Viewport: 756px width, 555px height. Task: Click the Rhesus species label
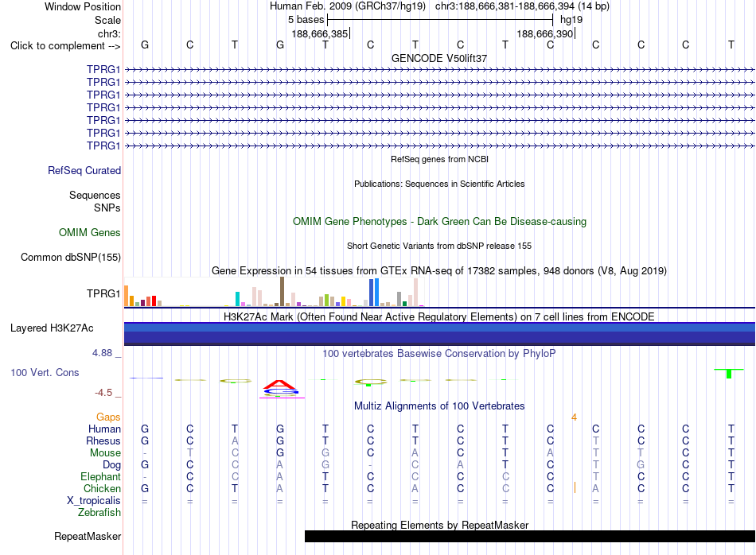click(x=103, y=441)
